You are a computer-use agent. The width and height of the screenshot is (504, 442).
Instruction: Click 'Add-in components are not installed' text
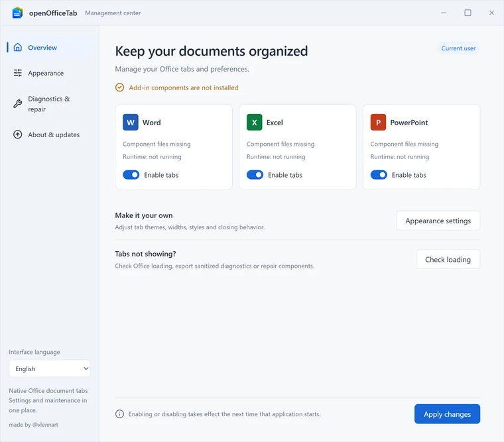[184, 87]
